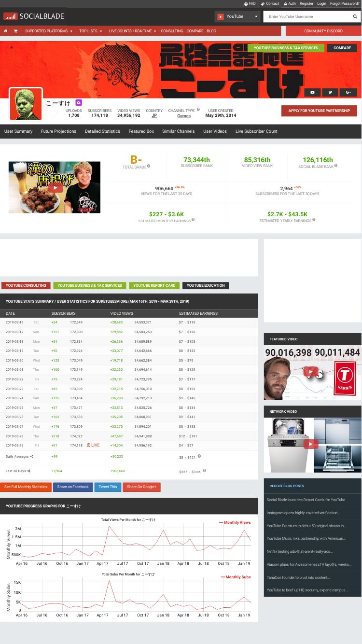Open Auth link
The height and width of the screenshot is (644, 362).
pos(290,3)
